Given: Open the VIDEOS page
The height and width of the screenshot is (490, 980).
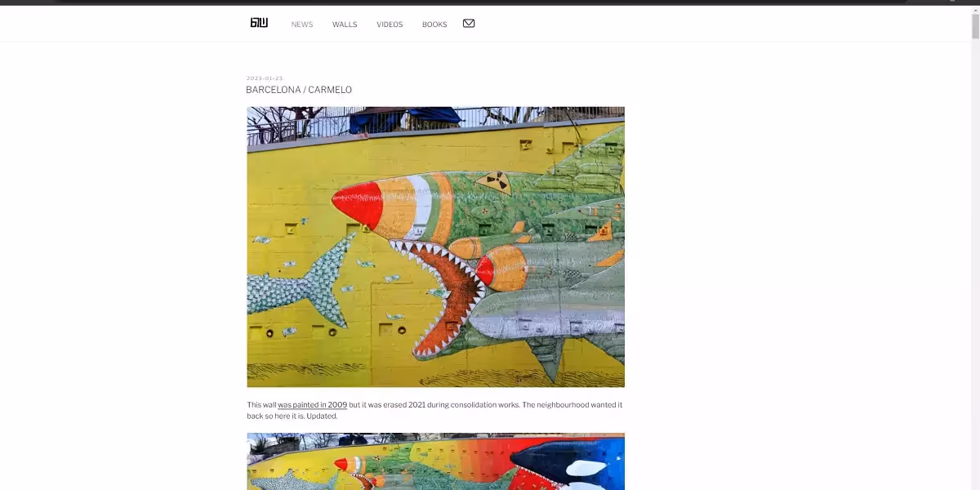Looking at the screenshot, I should 390,24.
